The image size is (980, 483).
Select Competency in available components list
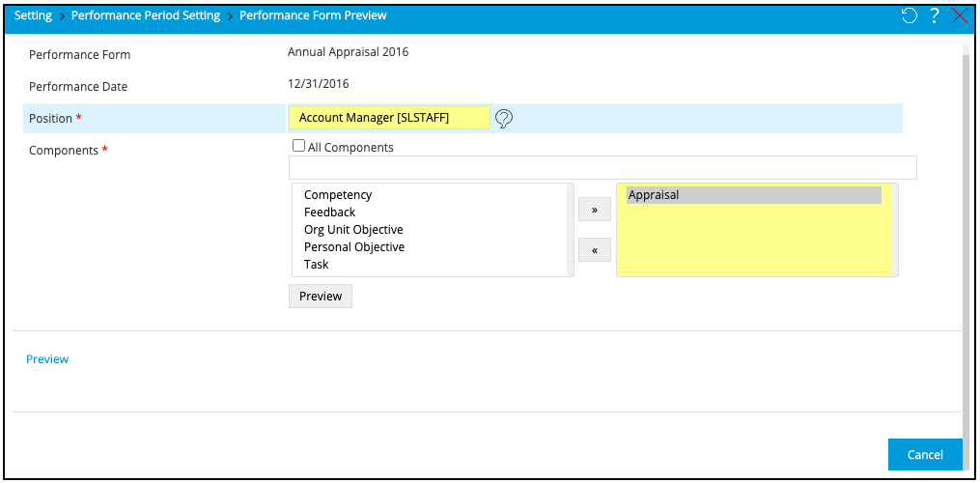pos(338,194)
